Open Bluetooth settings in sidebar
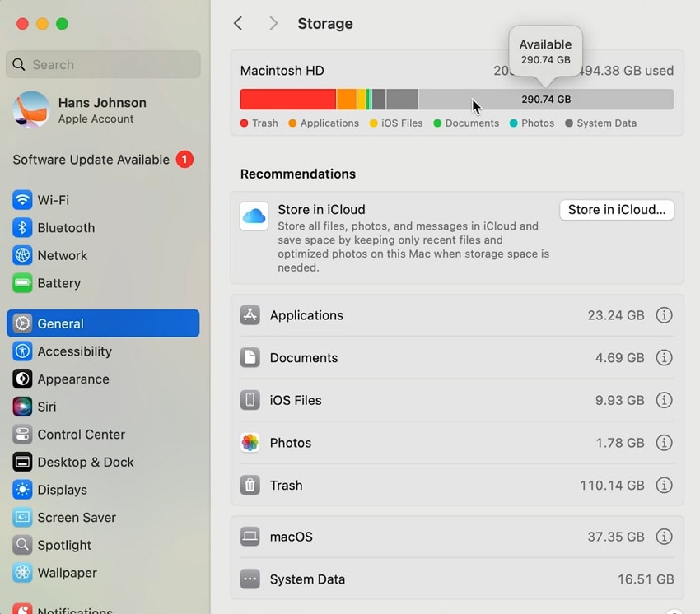 [103, 227]
